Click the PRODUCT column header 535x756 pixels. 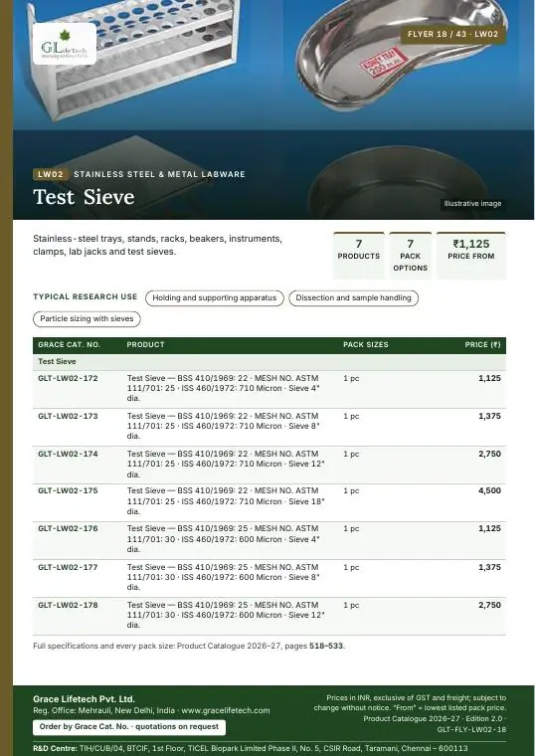click(145, 345)
